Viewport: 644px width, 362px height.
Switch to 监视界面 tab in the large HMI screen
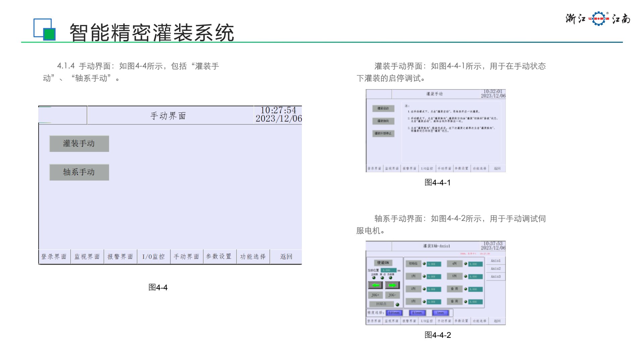pyautogui.click(x=87, y=257)
